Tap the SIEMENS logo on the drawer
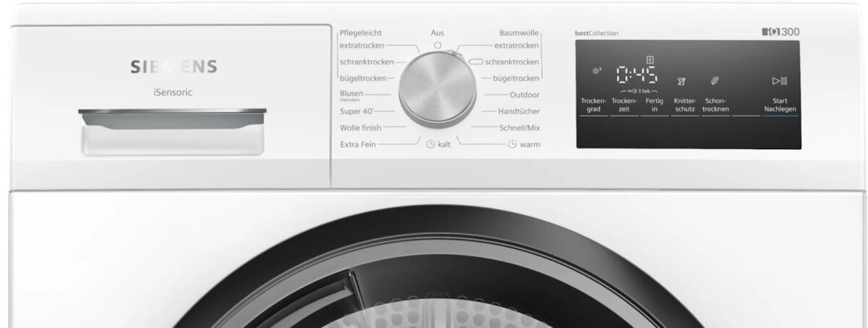This screenshot has width=868, height=328. click(174, 67)
